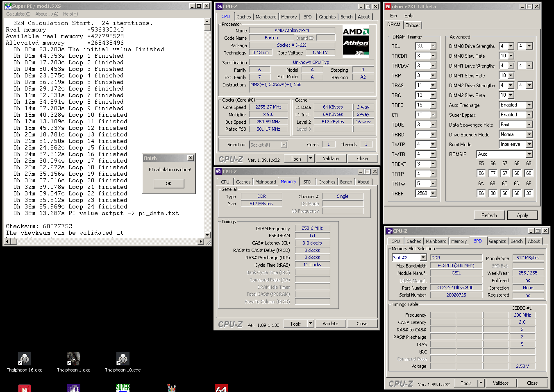554x392 pixels.
Task: Open the Auto Precharge dropdown
Action: (x=529, y=105)
